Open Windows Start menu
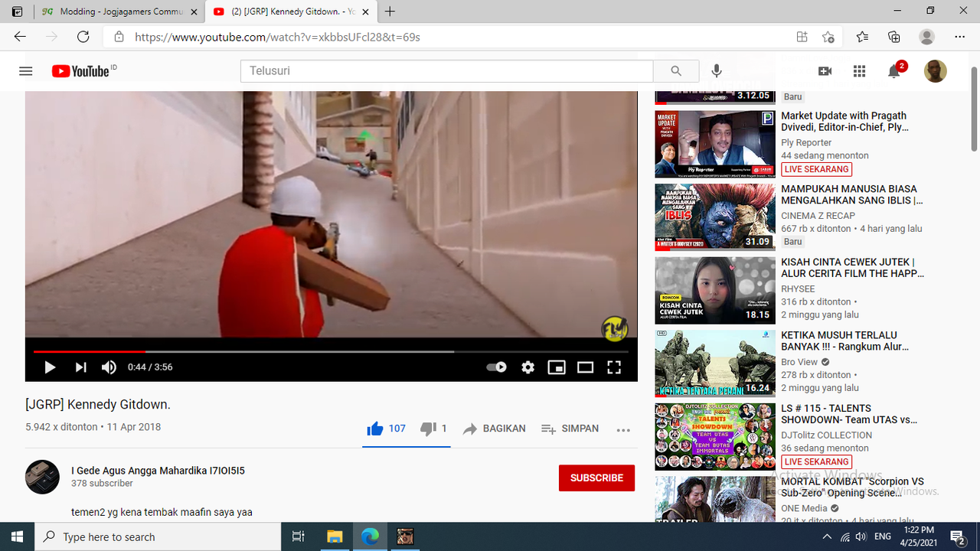 [x=17, y=536]
